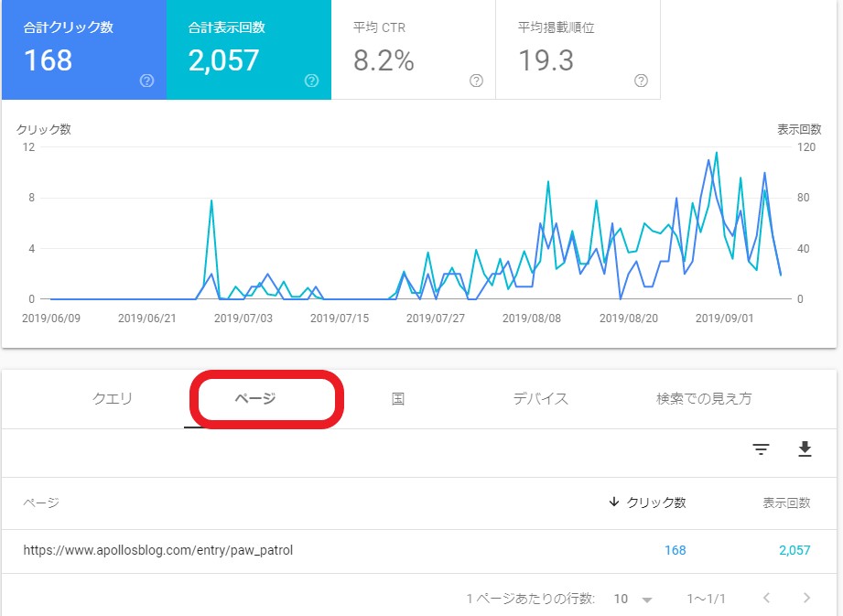
Task: Click the previous page chevron
Action: 767,598
